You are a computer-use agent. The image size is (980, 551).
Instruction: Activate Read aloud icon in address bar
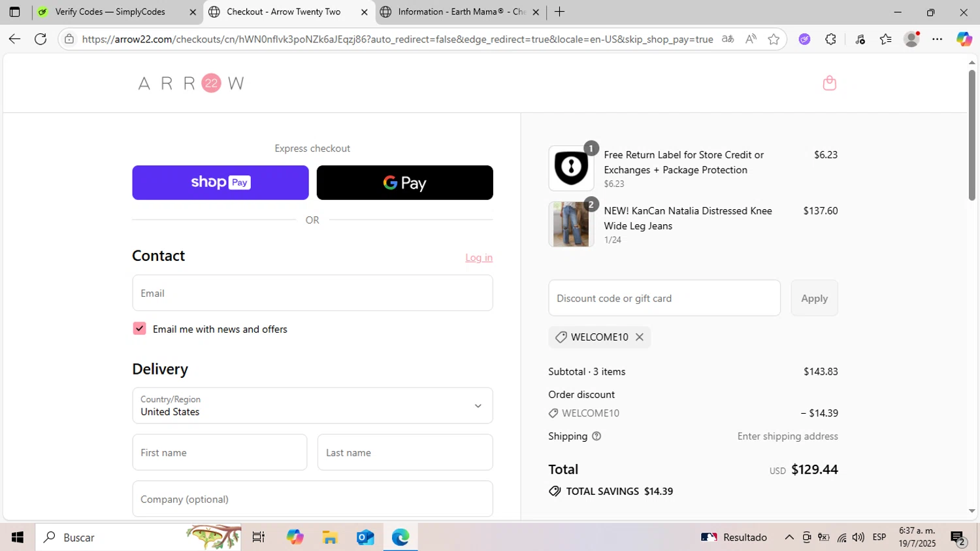point(751,39)
